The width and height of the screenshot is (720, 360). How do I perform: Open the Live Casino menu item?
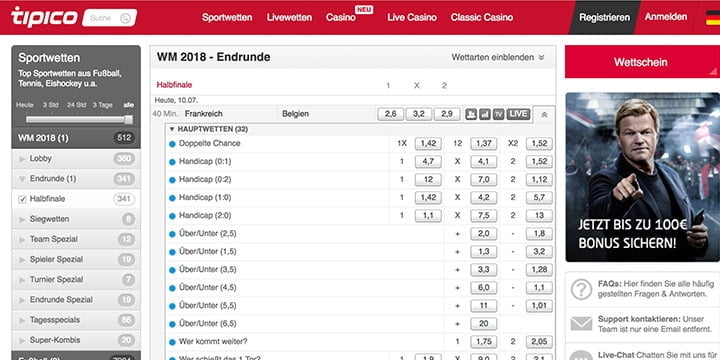coord(412,17)
